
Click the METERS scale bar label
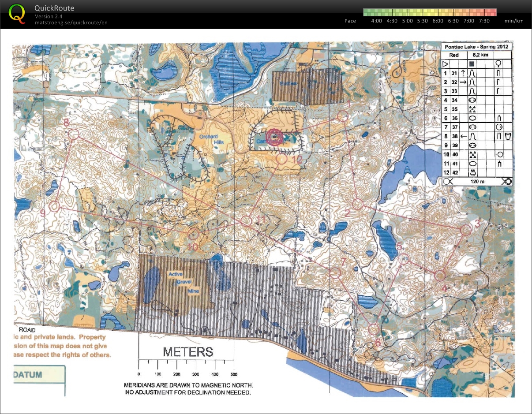tap(188, 352)
